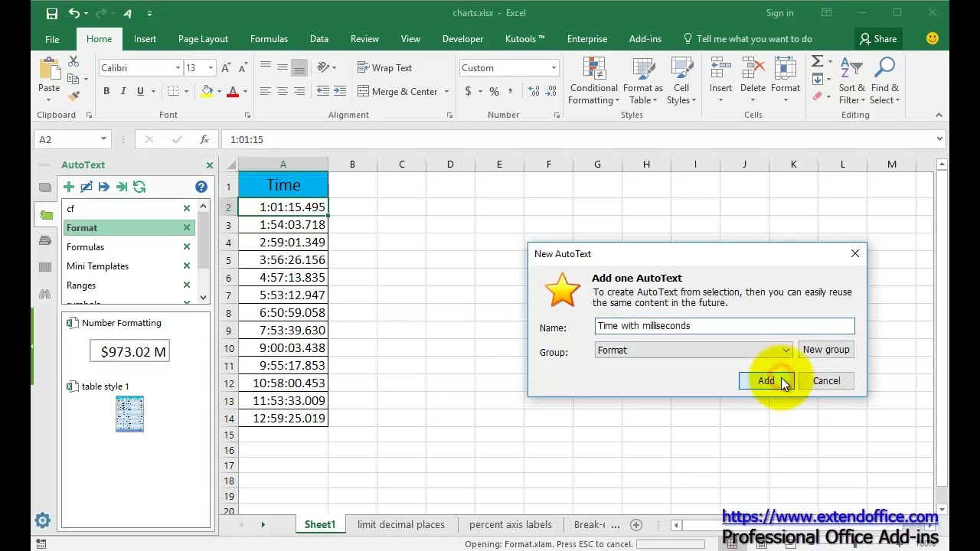980x551 pixels.
Task: Click the Save icon in the title bar
Action: click(51, 13)
